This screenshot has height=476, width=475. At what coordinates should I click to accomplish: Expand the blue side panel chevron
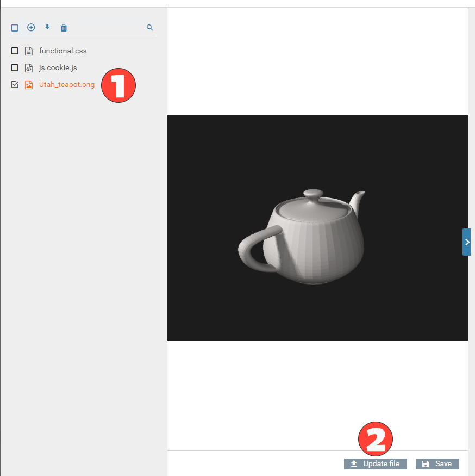[467, 242]
